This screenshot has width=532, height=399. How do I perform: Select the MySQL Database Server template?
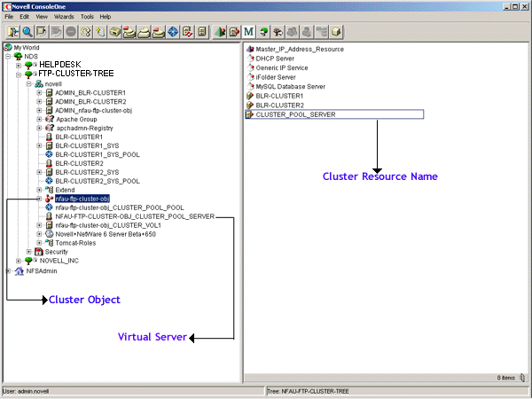291,87
